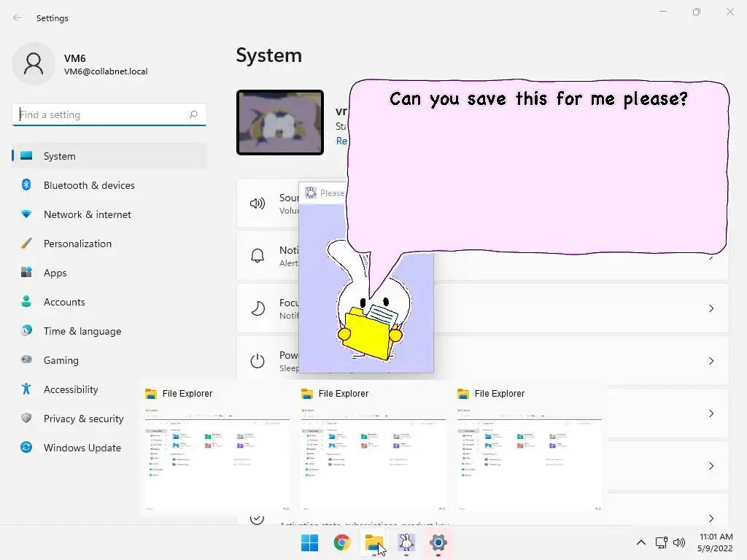Click the Accounts person icon

click(x=26, y=301)
